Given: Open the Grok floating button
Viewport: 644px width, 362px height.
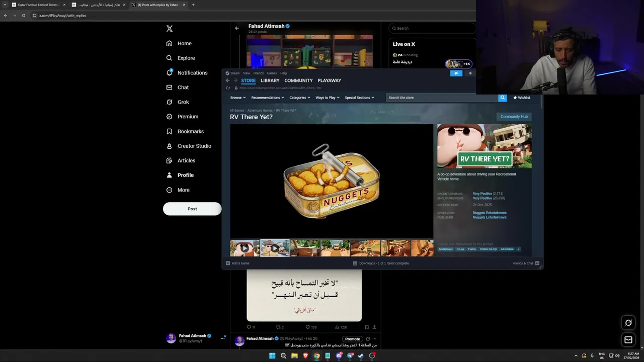Looking at the screenshot, I should (628, 323).
